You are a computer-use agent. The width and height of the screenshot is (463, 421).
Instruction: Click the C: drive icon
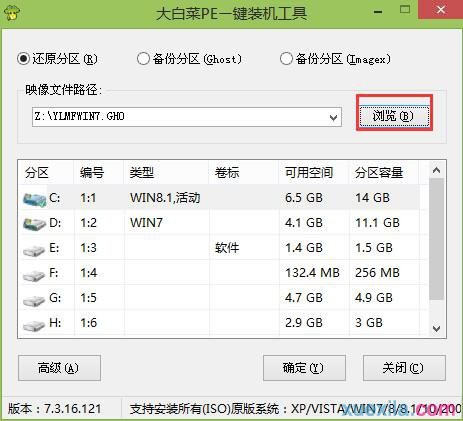click(34, 199)
